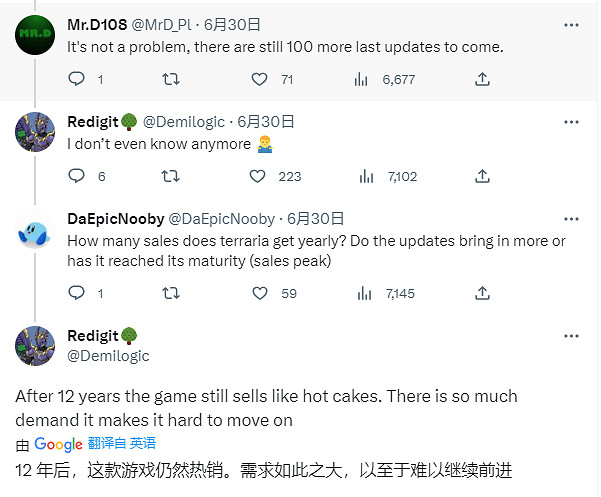The width and height of the screenshot is (601, 497).
Task: Like Redigit's tweet with 223 likes
Action: (x=260, y=176)
